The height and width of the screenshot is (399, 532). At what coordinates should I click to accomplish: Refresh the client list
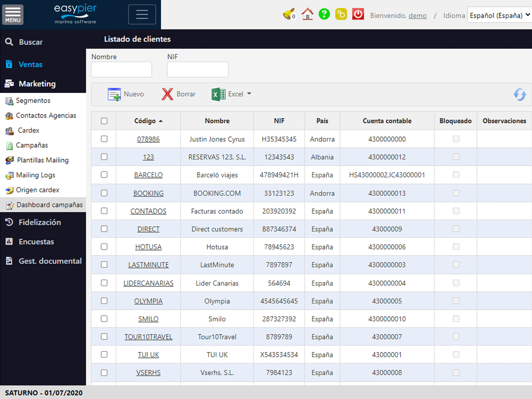(x=519, y=95)
